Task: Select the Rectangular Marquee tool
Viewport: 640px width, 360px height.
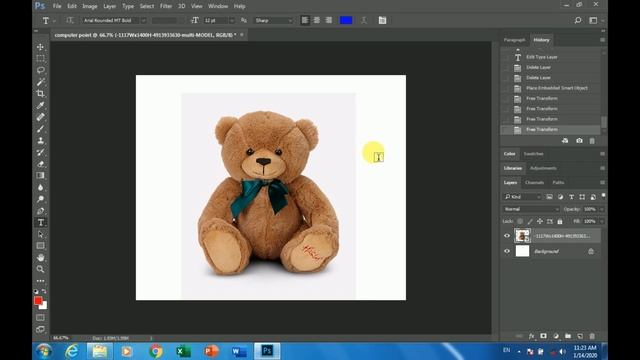Action: tap(40, 58)
